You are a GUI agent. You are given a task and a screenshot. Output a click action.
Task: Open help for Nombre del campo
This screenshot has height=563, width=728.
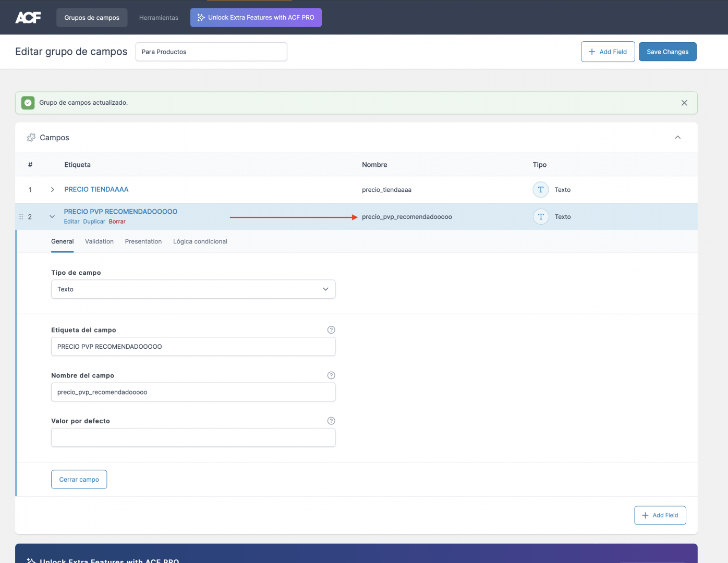[331, 375]
